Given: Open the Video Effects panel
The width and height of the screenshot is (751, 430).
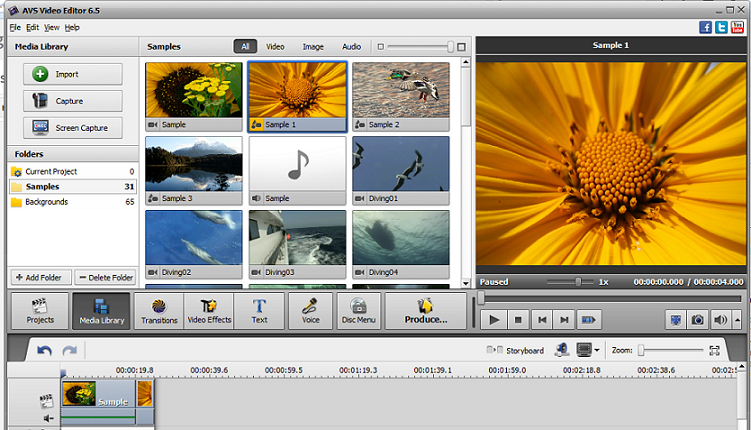Looking at the screenshot, I should click(209, 311).
